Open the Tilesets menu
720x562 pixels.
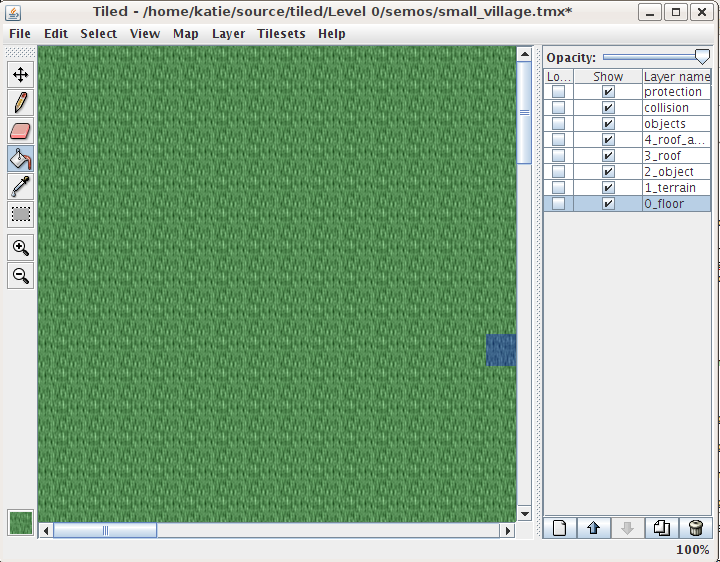281,34
